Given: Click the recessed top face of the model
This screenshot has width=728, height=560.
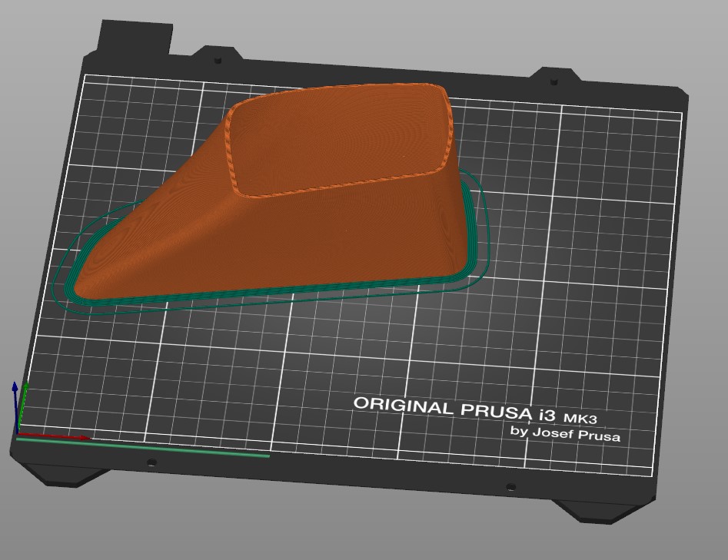Looking at the screenshot, I should [339, 139].
